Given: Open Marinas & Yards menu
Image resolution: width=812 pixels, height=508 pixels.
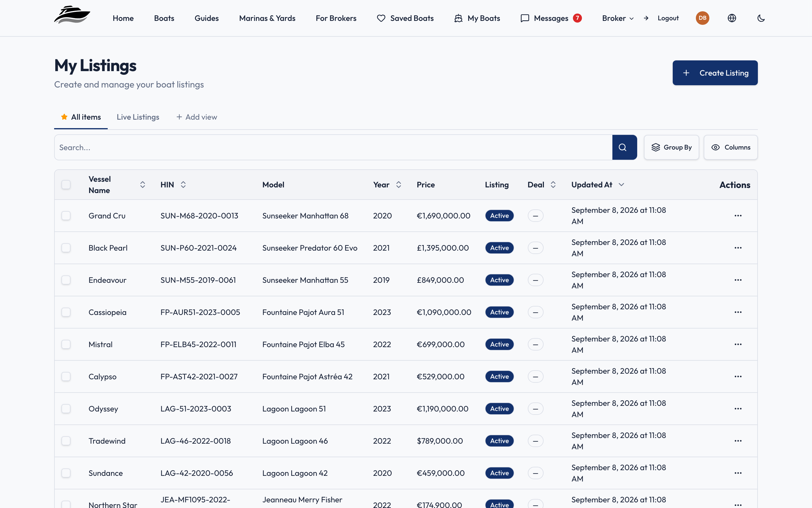Looking at the screenshot, I should click(267, 18).
